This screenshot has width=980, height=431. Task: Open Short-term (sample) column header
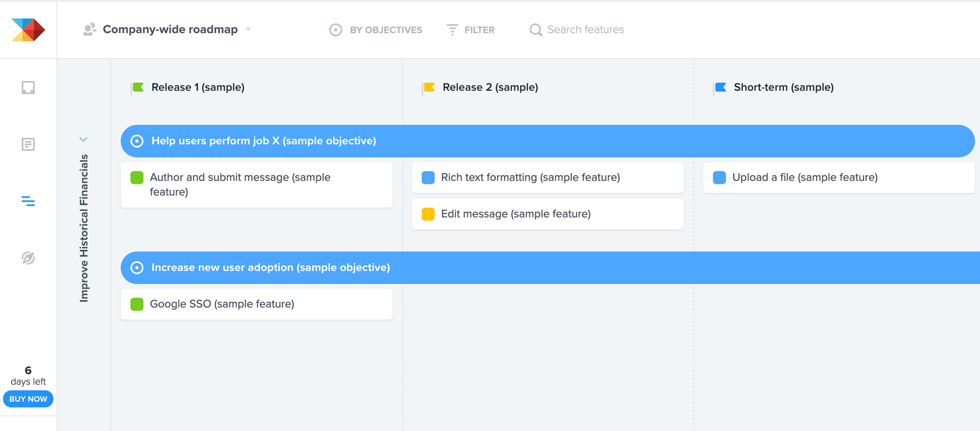coord(784,87)
